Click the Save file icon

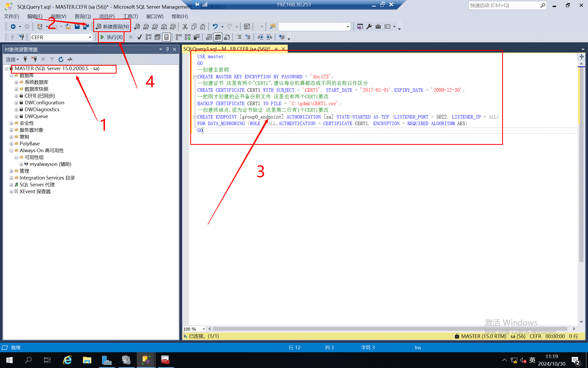[x=77, y=27]
